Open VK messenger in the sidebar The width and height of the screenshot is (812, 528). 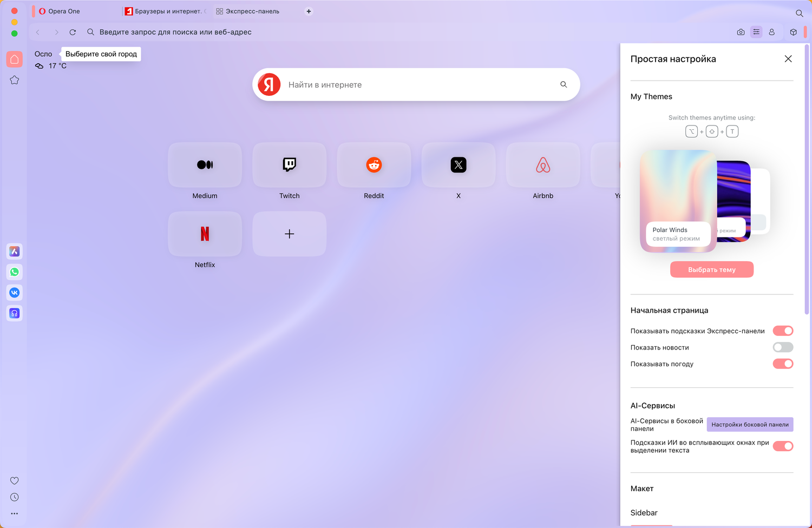(15, 293)
